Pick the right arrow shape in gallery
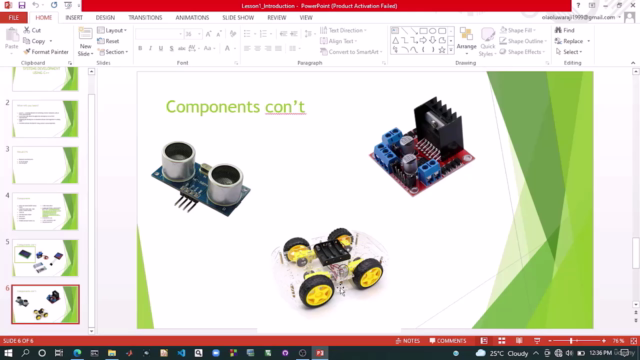This screenshot has width=640, height=360. click(x=423, y=40)
